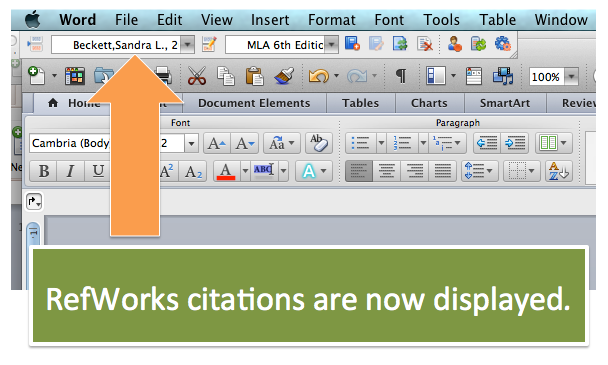Switch to the Document Elements tab
This screenshot has width=608, height=365.
(254, 103)
